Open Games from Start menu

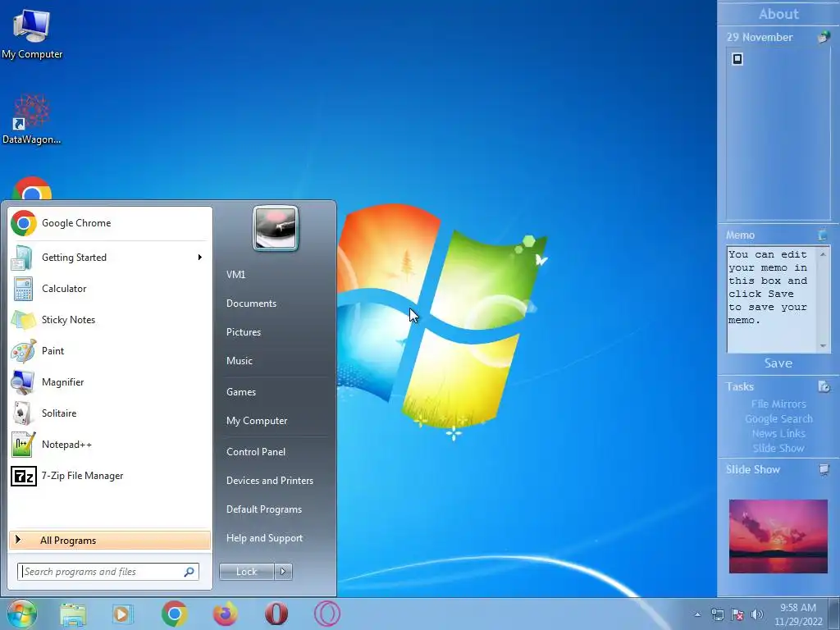pos(241,392)
